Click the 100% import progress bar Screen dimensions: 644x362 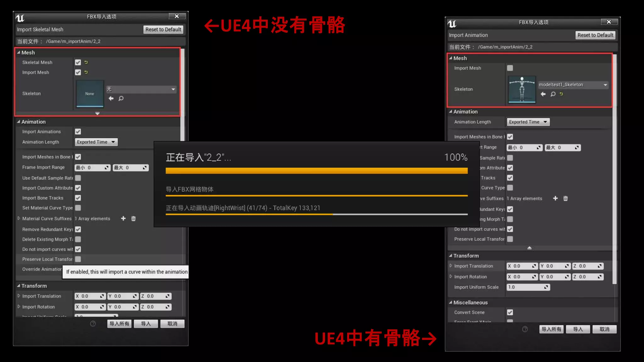pos(317,171)
